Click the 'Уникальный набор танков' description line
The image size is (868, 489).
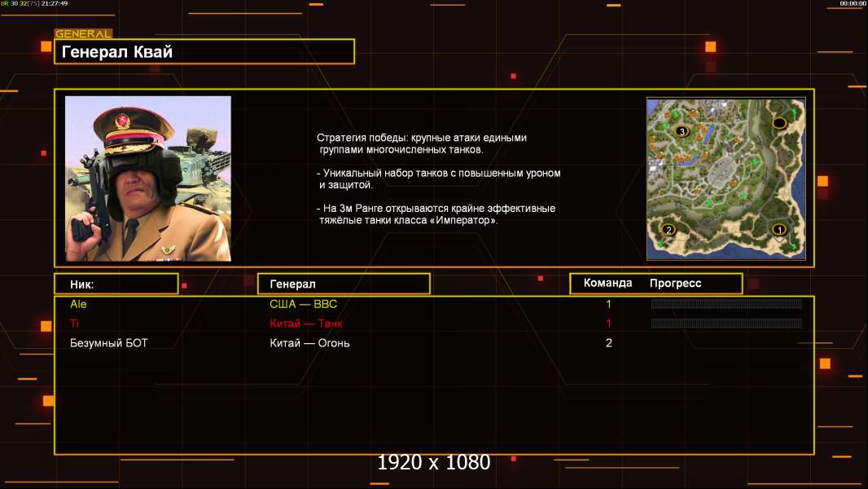438,178
